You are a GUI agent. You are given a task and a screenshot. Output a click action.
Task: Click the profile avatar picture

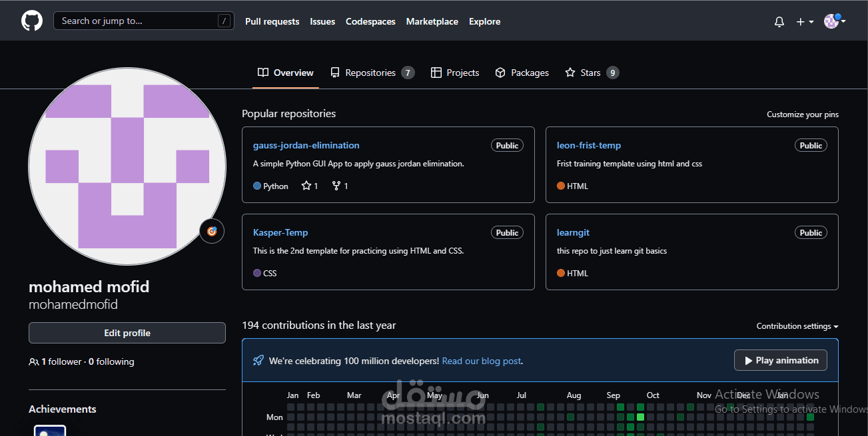[x=127, y=166]
